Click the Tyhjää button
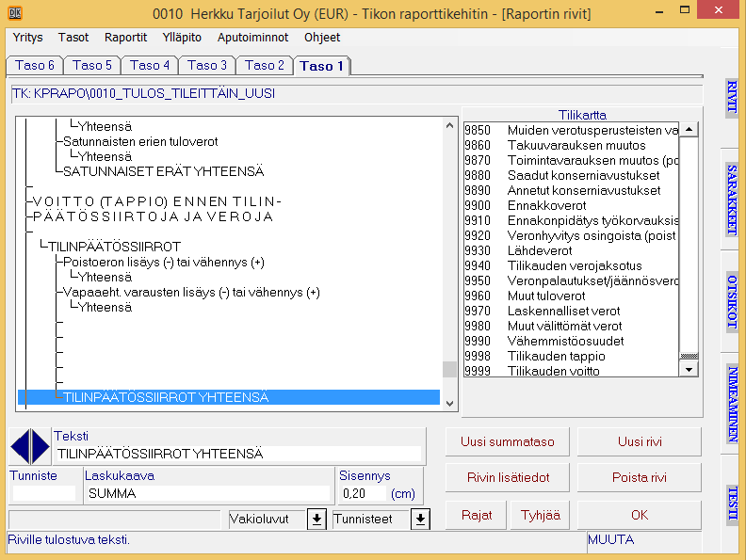The width and height of the screenshot is (746, 560). (540, 515)
